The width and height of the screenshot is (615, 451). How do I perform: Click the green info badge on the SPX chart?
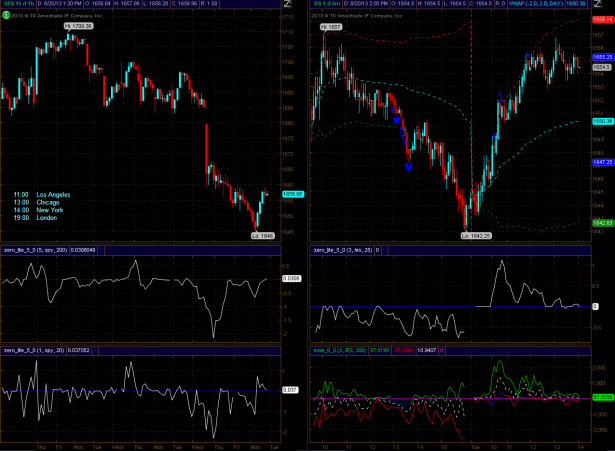(x=6, y=15)
